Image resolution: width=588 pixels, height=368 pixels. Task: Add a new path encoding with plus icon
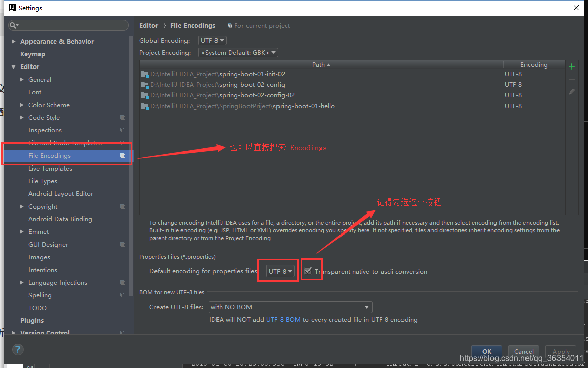(x=572, y=66)
